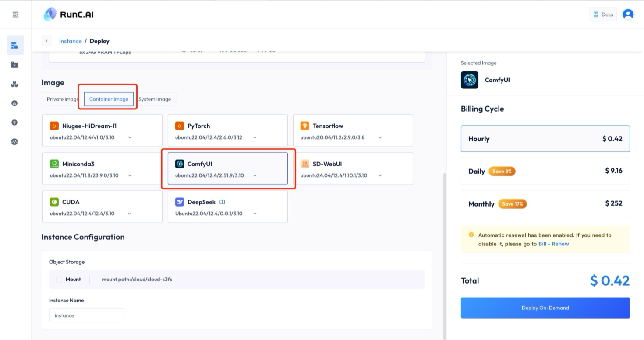Image resolution: width=644 pixels, height=340 pixels.
Task: Select the Daily billing cycle
Action: coord(545,171)
